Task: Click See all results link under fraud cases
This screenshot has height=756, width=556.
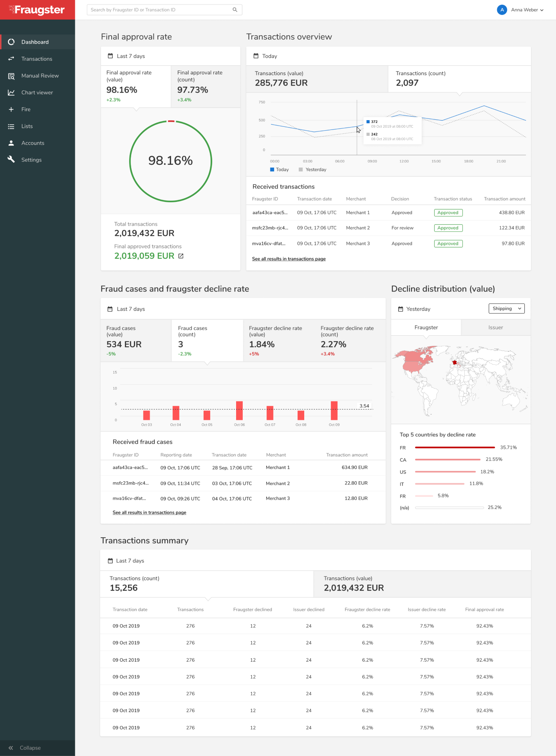Action: [x=149, y=513]
